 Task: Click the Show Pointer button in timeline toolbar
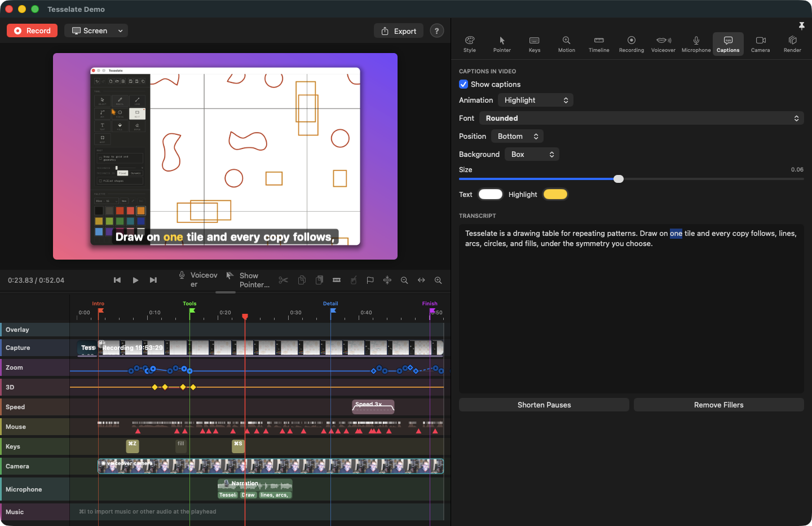point(248,280)
